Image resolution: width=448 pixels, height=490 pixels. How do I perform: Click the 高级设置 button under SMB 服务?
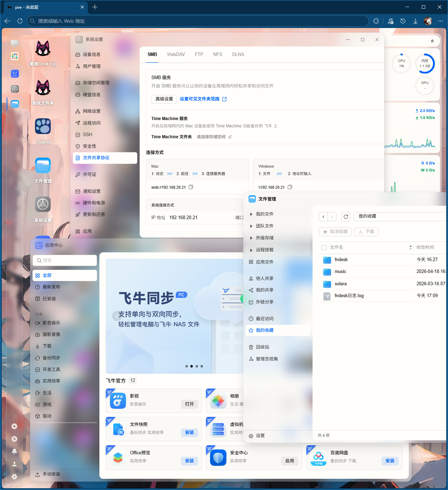[164, 99]
